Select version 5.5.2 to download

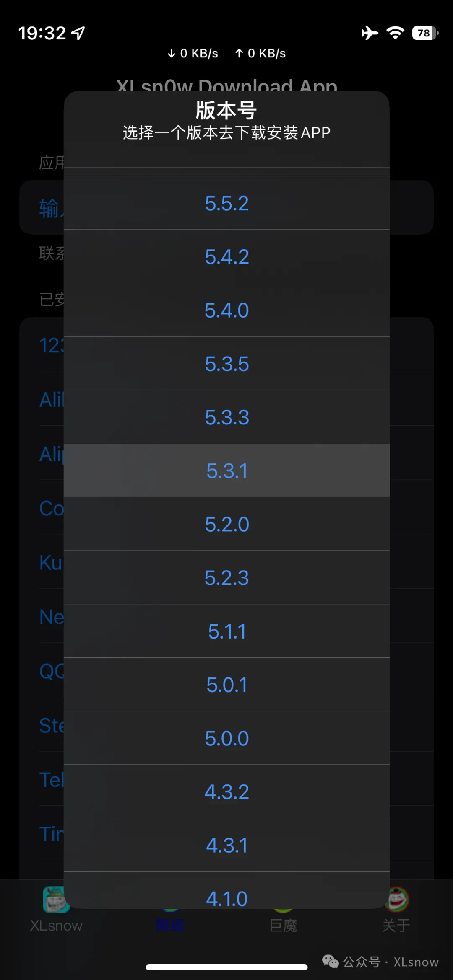[226, 204]
